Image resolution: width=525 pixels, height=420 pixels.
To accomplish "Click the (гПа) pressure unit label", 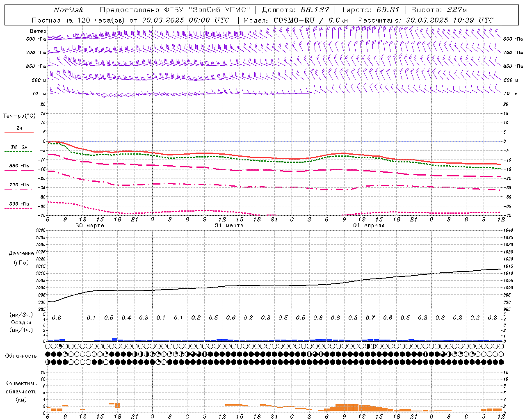I will point(21,263).
